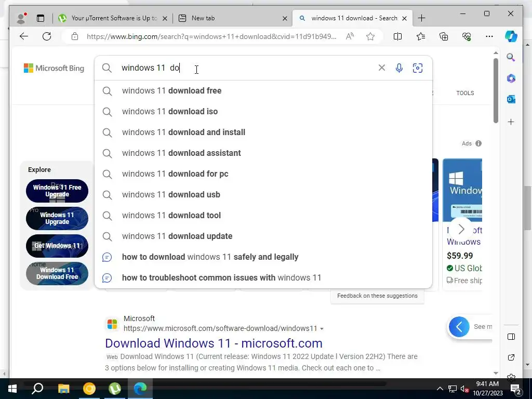Click the blue See more back arrow button
The width and height of the screenshot is (532, 399).
(x=459, y=327)
